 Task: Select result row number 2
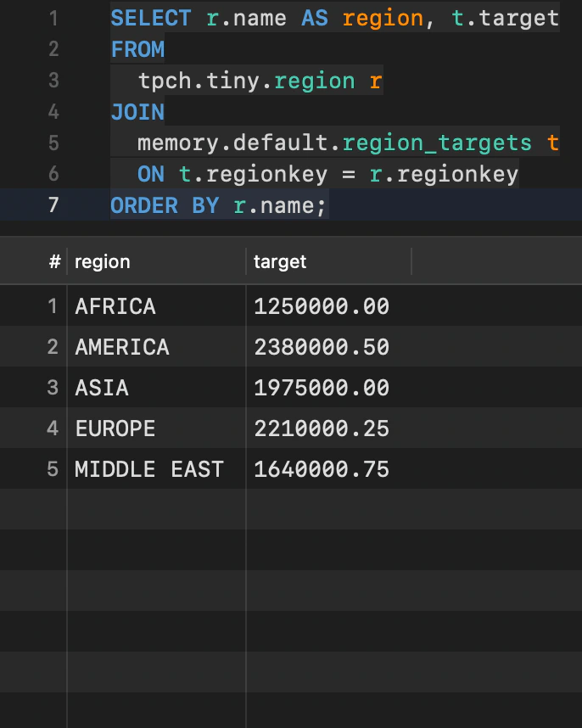(53, 347)
